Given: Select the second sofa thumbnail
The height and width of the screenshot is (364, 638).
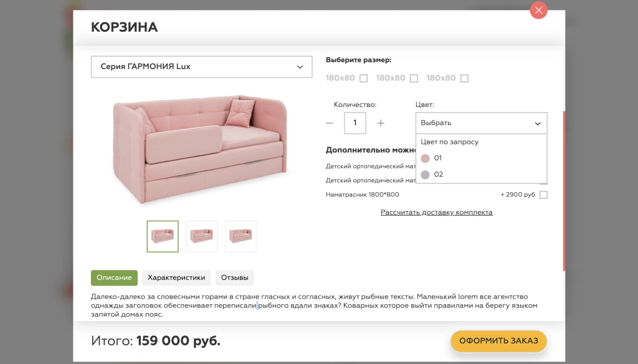Looking at the screenshot, I should [201, 236].
